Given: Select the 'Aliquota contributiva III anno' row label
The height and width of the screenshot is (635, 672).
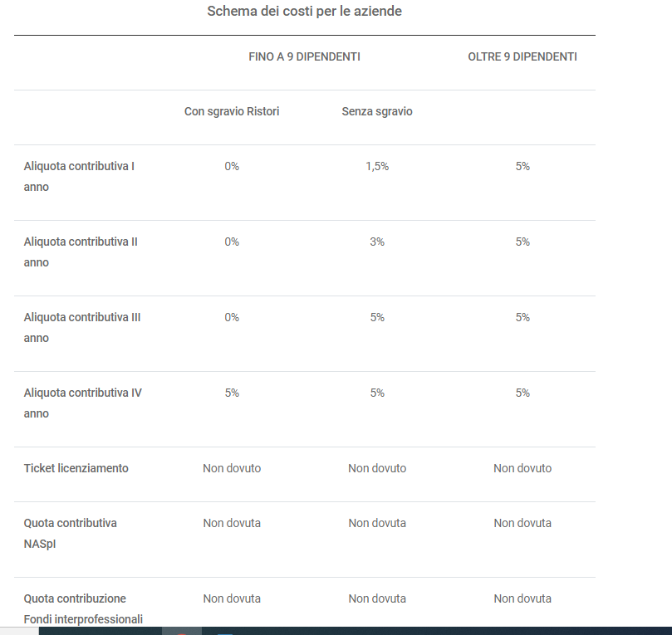Looking at the screenshot, I should pos(82,328).
